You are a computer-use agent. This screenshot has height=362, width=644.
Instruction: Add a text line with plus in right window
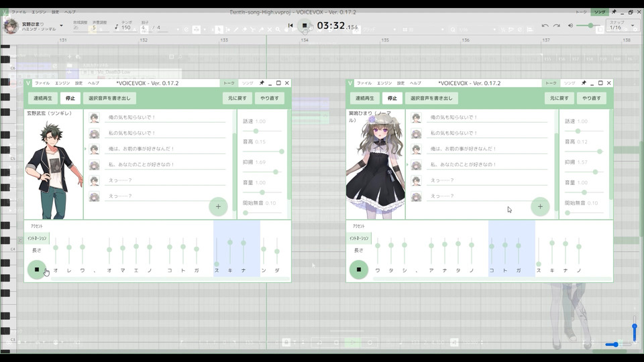540,206
